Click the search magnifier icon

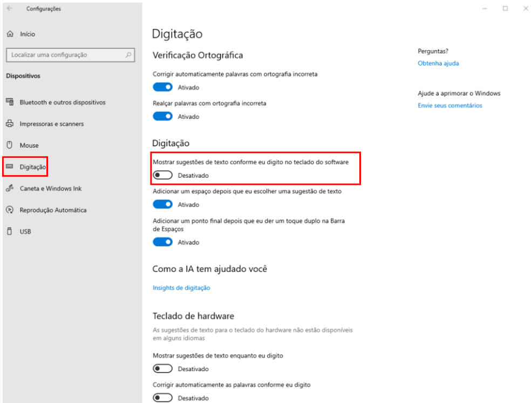pyautogui.click(x=128, y=55)
